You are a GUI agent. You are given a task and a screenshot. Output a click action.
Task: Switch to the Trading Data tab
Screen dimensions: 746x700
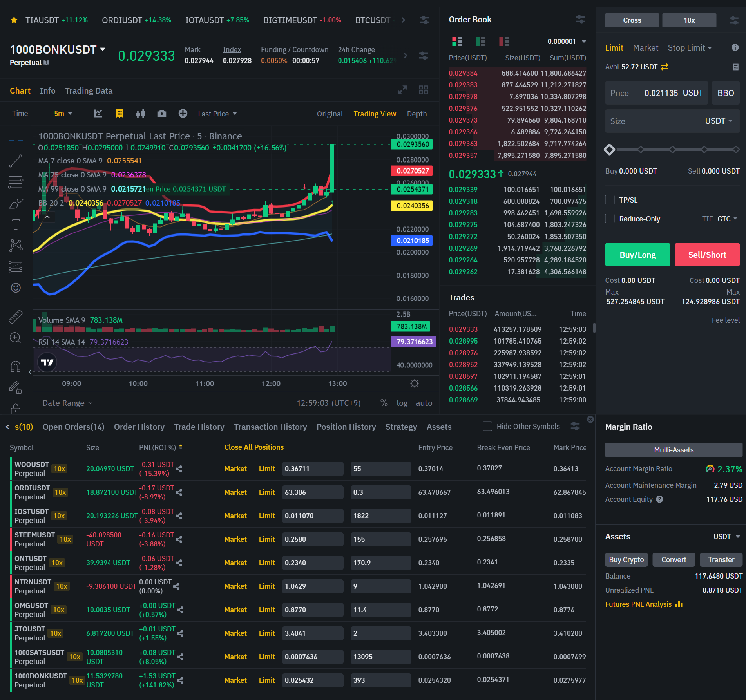pyautogui.click(x=89, y=90)
